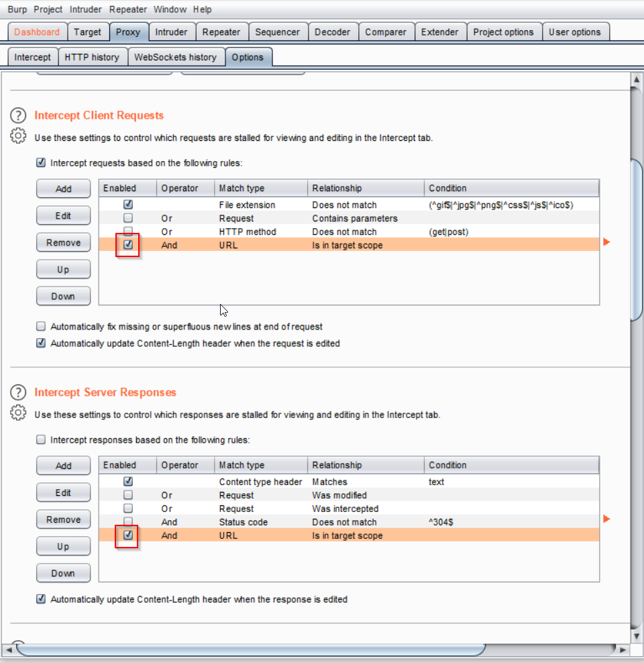Click the help icon beside Intercept Server Responses

pos(18,393)
